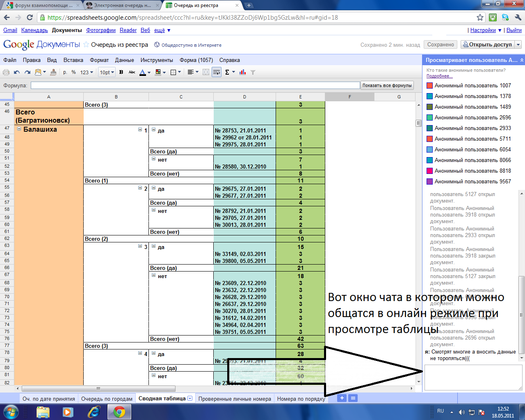525x420 pixels.
Task: Open the Данные menu
Action: tap(124, 60)
